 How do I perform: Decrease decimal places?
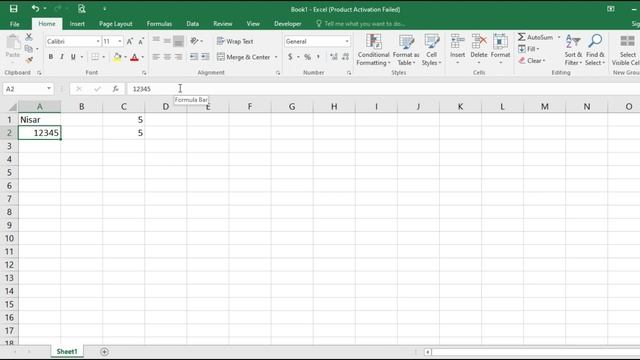[x=345, y=57]
